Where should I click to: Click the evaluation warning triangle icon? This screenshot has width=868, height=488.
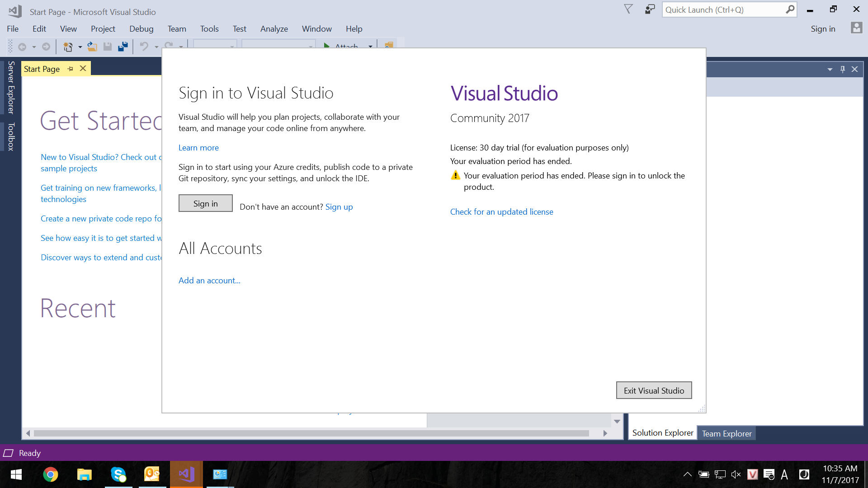click(455, 175)
